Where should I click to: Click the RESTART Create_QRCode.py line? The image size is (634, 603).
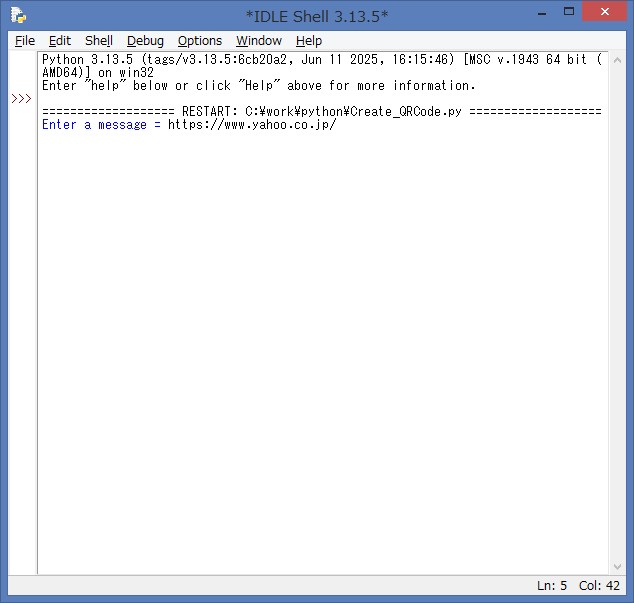pos(322,112)
